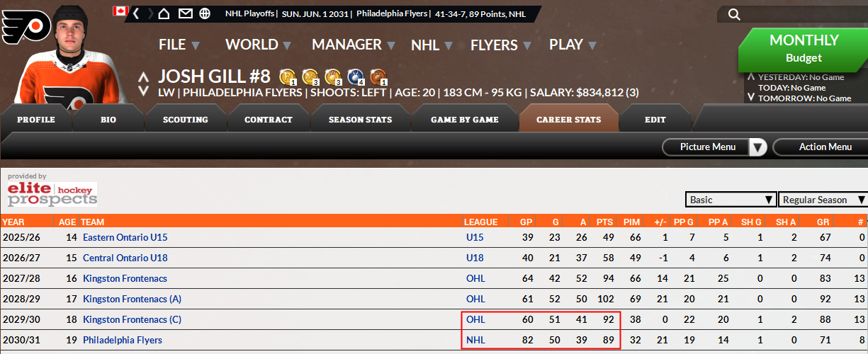The image size is (868, 354).
Task: Open Eastern Ontario U15 team link
Action: 125,237
